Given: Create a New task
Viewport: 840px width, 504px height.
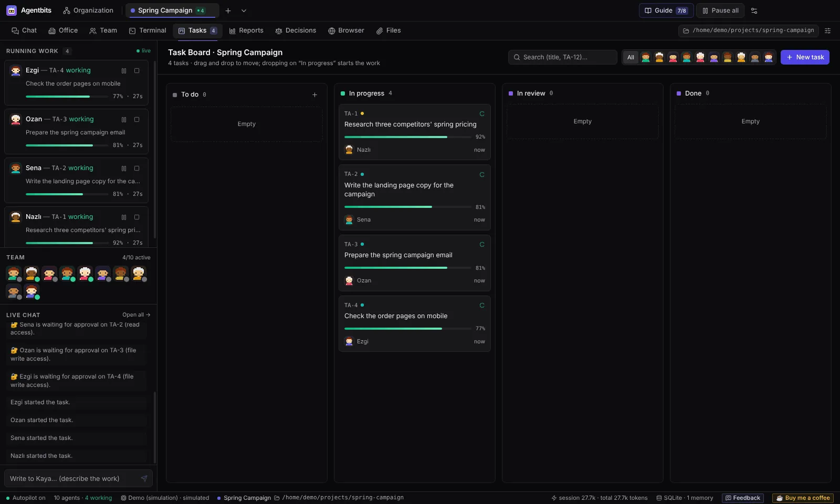Looking at the screenshot, I should pyautogui.click(x=805, y=57).
